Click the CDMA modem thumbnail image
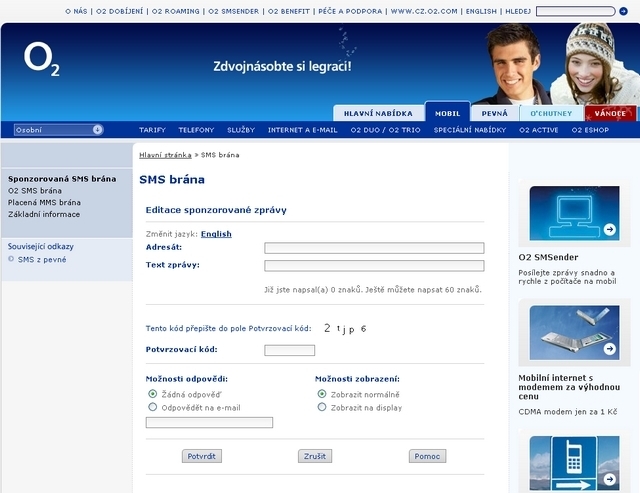 (x=574, y=333)
